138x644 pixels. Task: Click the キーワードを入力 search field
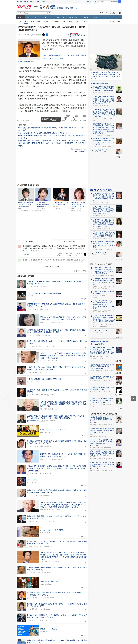pos(32,13)
